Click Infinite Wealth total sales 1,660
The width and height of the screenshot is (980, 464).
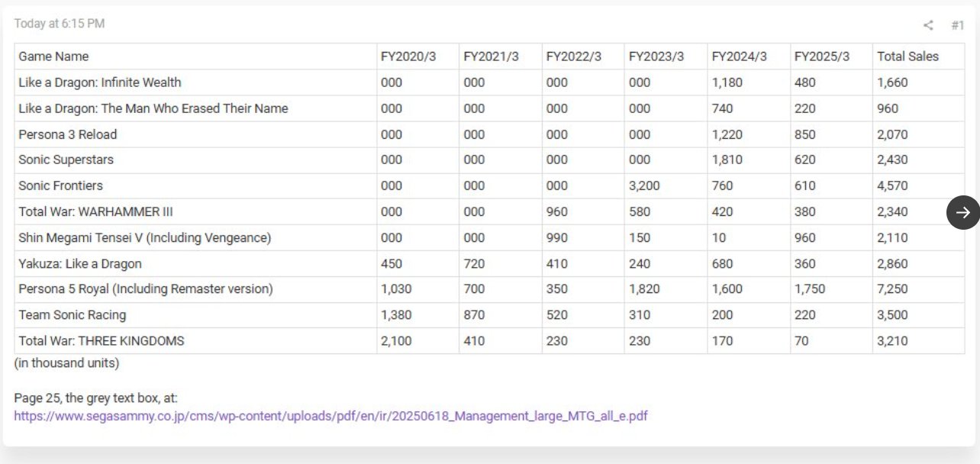pyautogui.click(x=892, y=82)
